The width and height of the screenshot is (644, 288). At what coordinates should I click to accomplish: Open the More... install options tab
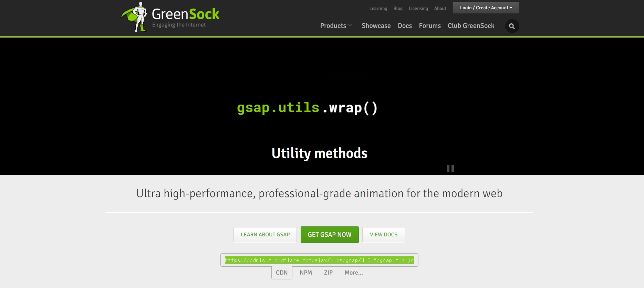(x=354, y=273)
